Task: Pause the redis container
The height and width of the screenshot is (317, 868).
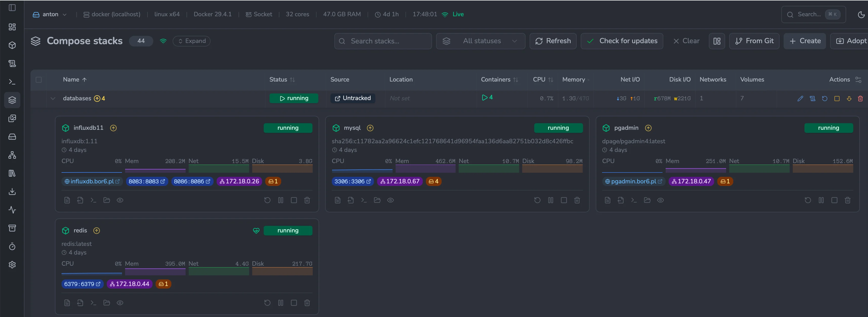Action: tap(281, 303)
